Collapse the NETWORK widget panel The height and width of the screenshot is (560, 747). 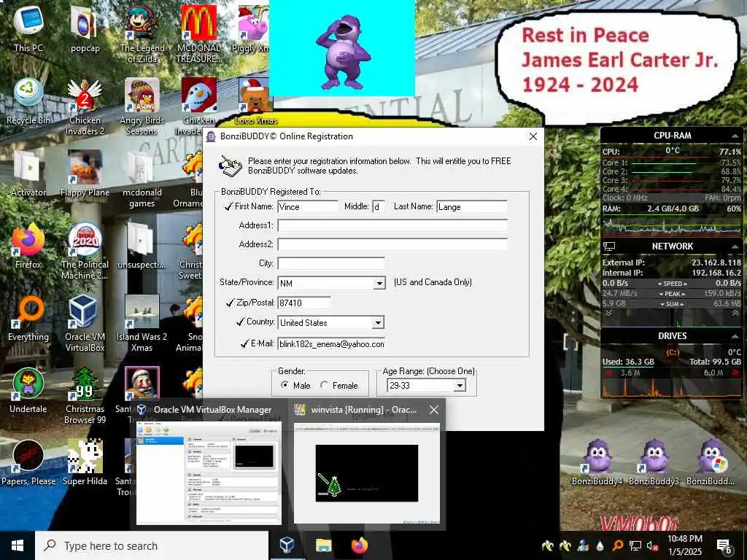click(734, 246)
